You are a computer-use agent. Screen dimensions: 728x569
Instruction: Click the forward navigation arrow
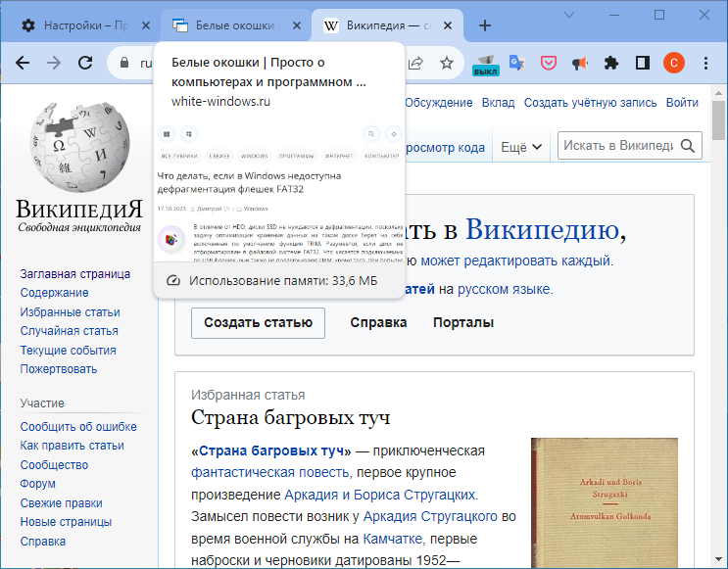54,63
